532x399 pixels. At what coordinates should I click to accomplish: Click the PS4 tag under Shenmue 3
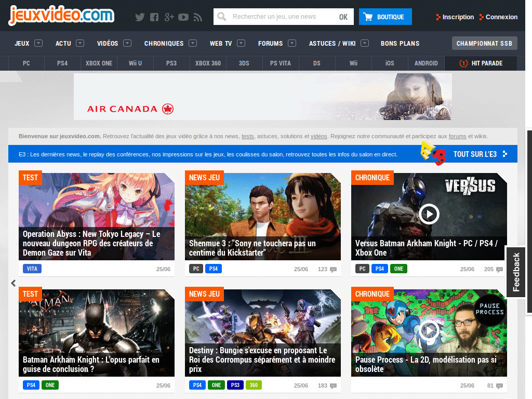click(x=214, y=269)
